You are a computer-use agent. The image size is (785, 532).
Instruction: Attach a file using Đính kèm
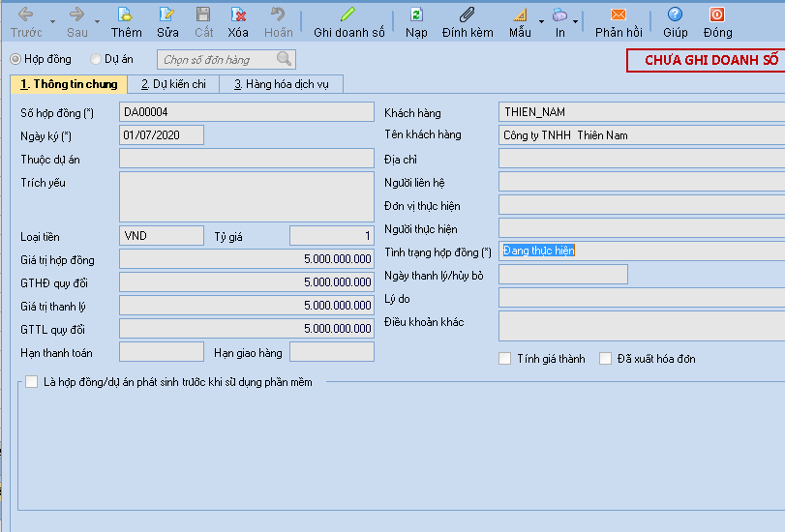click(x=468, y=15)
